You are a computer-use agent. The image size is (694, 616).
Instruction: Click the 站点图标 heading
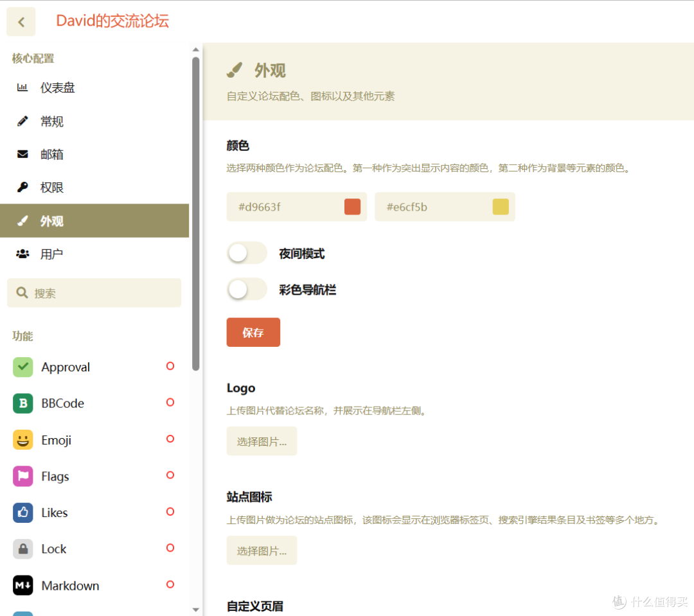click(x=249, y=497)
